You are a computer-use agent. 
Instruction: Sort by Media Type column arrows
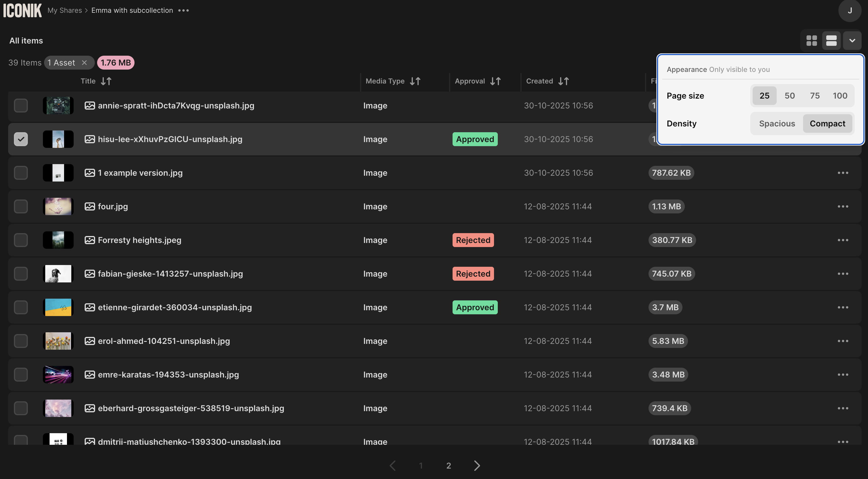click(415, 81)
